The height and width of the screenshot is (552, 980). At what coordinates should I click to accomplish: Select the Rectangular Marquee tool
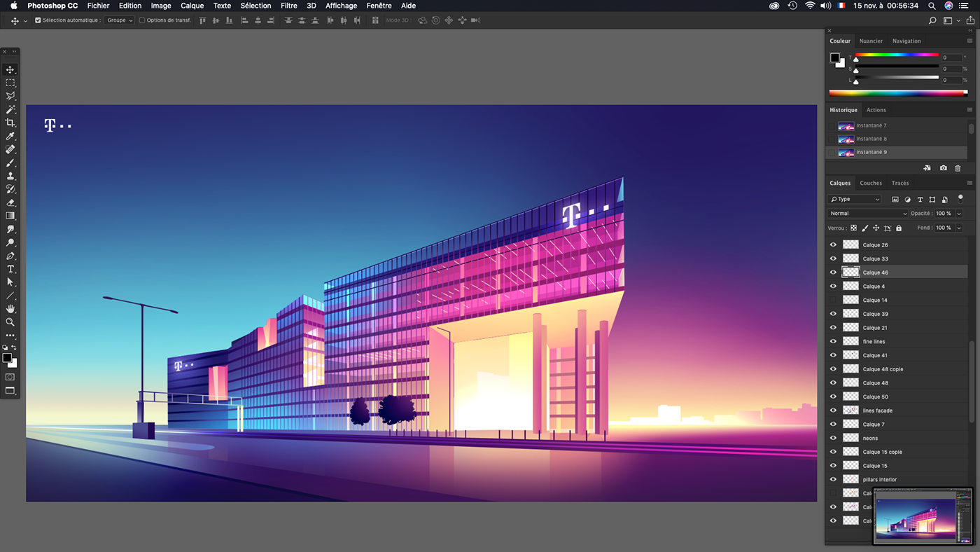pos(10,83)
